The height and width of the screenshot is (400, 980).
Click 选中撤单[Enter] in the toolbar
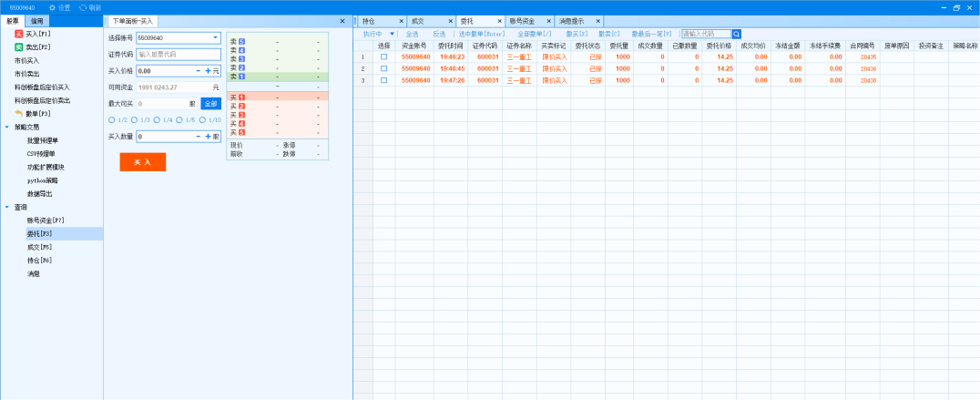point(481,35)
